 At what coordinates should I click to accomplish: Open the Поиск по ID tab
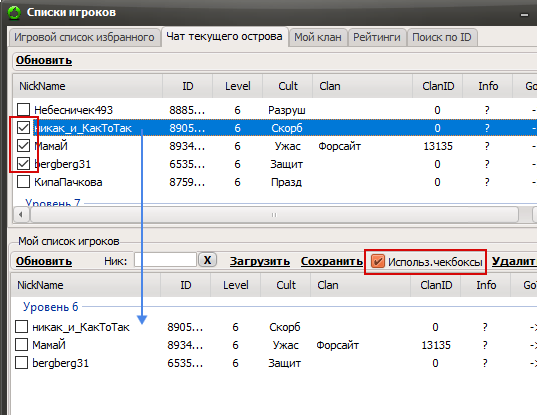[x=442, y=37]
